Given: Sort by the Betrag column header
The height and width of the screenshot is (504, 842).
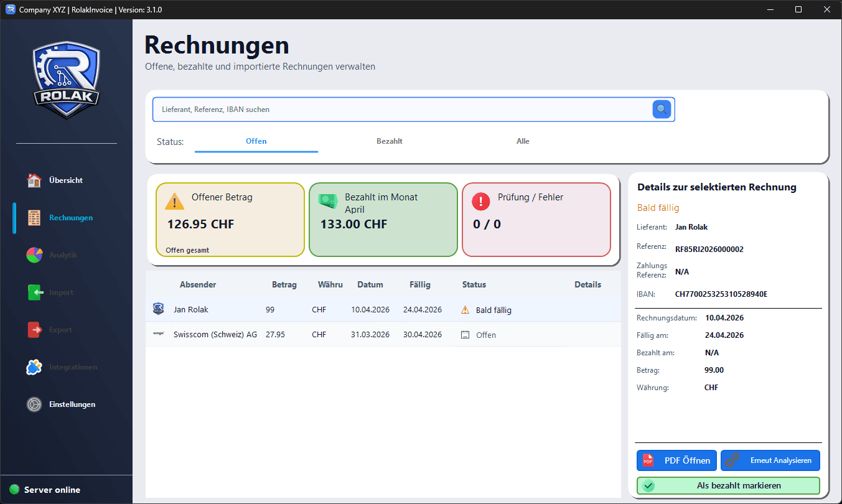Looking at the screenshot, I should (284, 285).
